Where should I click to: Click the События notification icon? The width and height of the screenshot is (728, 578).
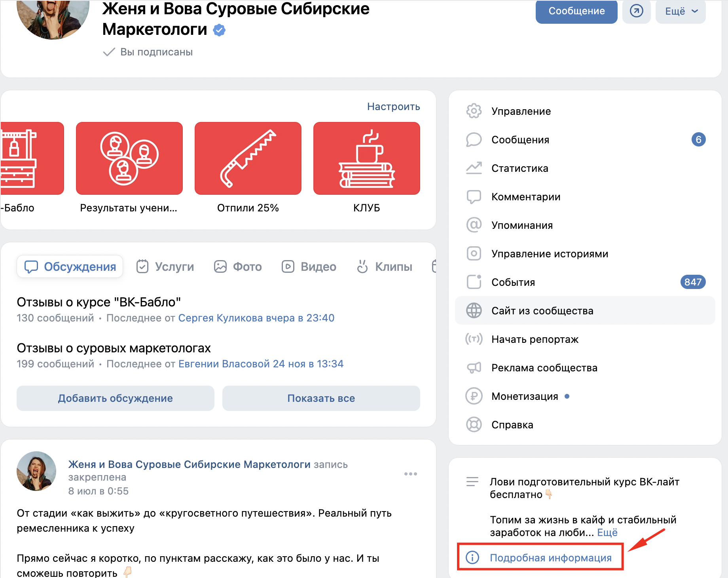click(x=474, y=282)
